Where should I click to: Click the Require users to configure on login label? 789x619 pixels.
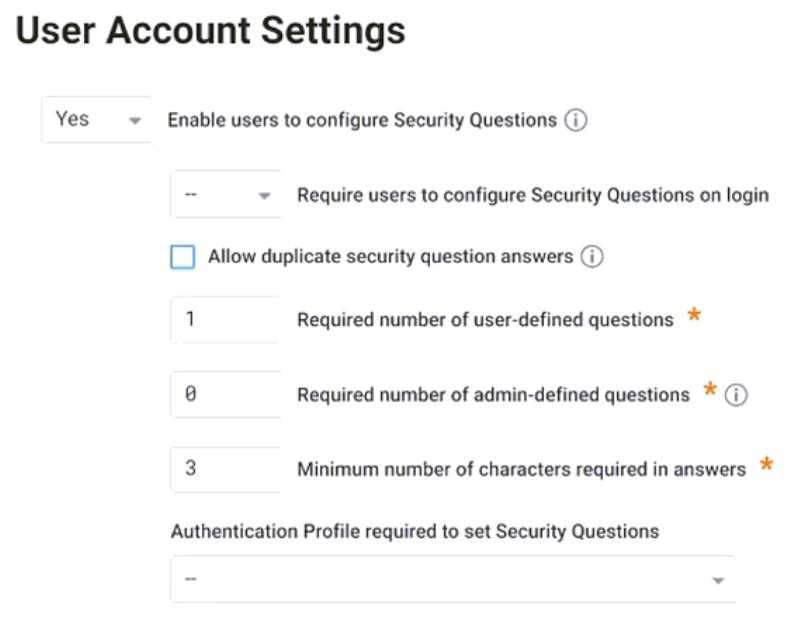point(532,195)
